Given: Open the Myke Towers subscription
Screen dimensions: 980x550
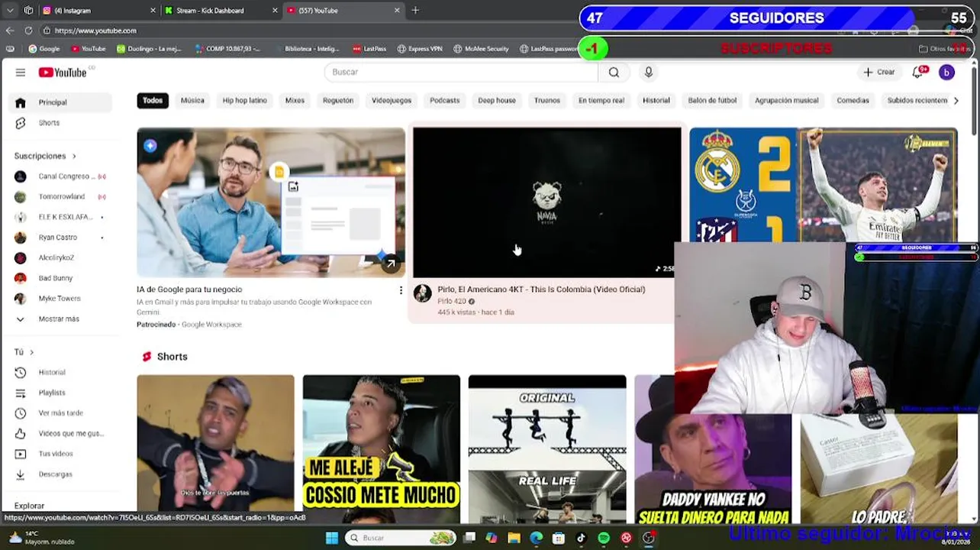Looking at the screenshot, I should point(61,299).
